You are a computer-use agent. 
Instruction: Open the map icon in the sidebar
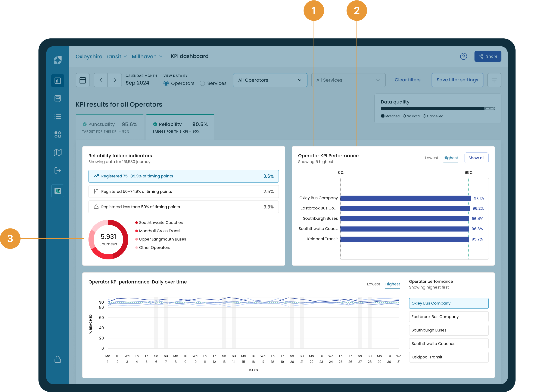(x=57, y=152)
